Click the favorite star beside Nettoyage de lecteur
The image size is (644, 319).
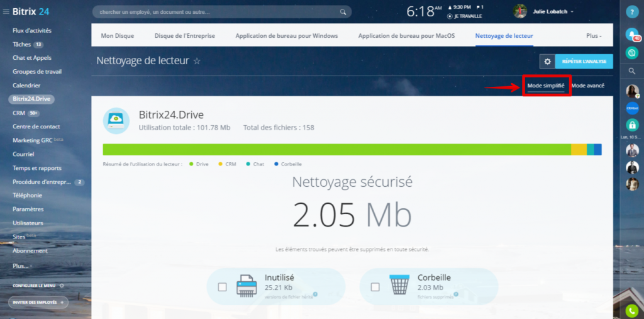197,61
